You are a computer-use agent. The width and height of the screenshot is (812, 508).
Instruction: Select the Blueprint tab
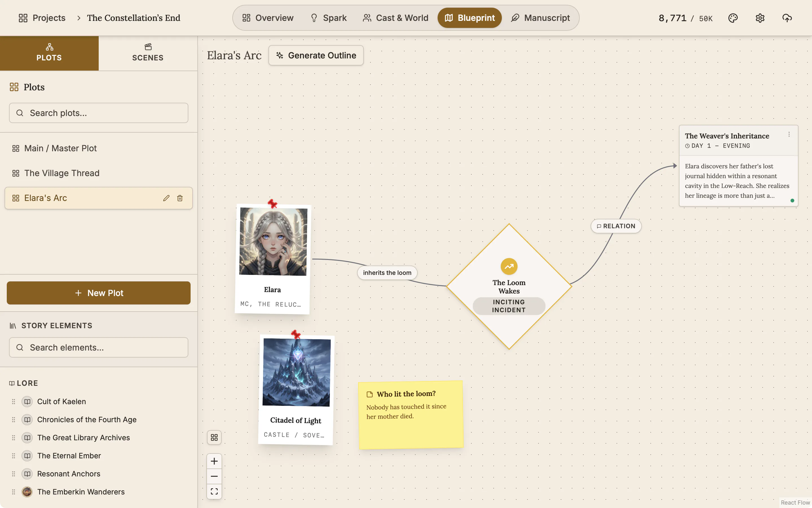tap(469, 18)
